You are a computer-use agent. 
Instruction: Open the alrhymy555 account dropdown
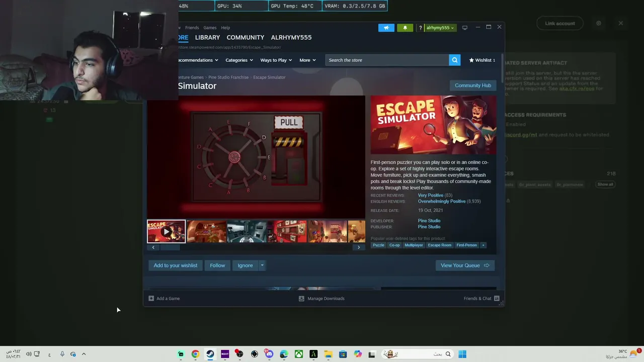tap(440, 28)
